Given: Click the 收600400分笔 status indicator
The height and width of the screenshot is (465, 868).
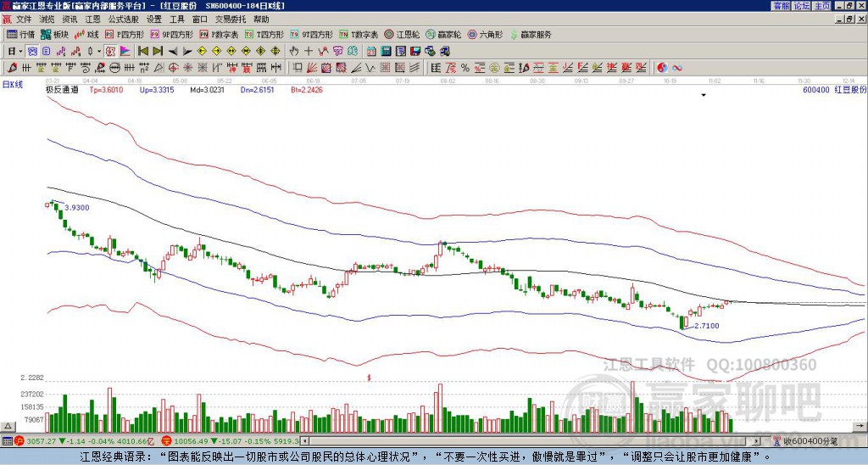Looking at the screenshot, I should [x=805, y=441].
